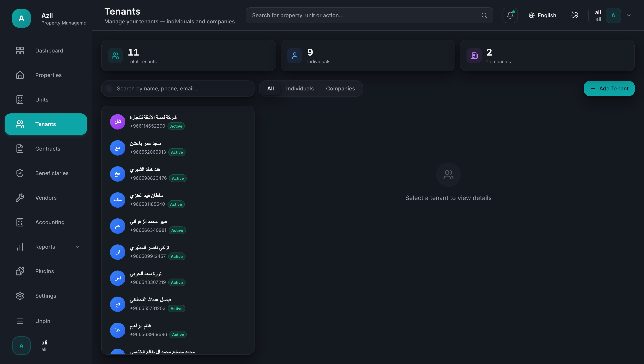Open the Properties house icon
This screenshot has height=364, width=644.
point(20,75)
